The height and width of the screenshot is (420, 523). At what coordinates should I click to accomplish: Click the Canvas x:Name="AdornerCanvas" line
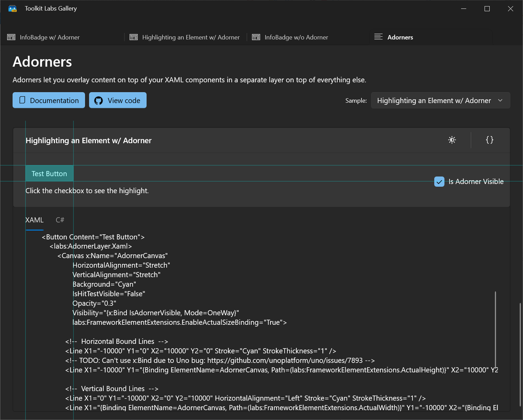[113, 256]
